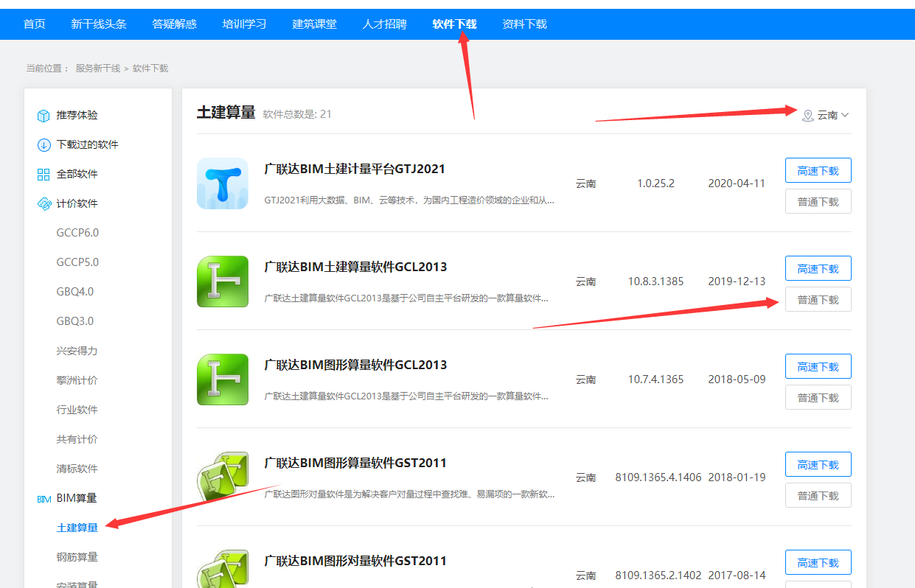This screenshot has height=588, width=915.
Task: Select 擎洲计价 in the sidebar
Action: point(77,380)
